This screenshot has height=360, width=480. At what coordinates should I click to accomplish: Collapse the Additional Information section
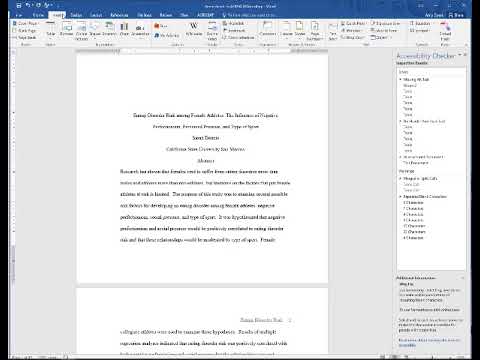[x=463, y=278]
